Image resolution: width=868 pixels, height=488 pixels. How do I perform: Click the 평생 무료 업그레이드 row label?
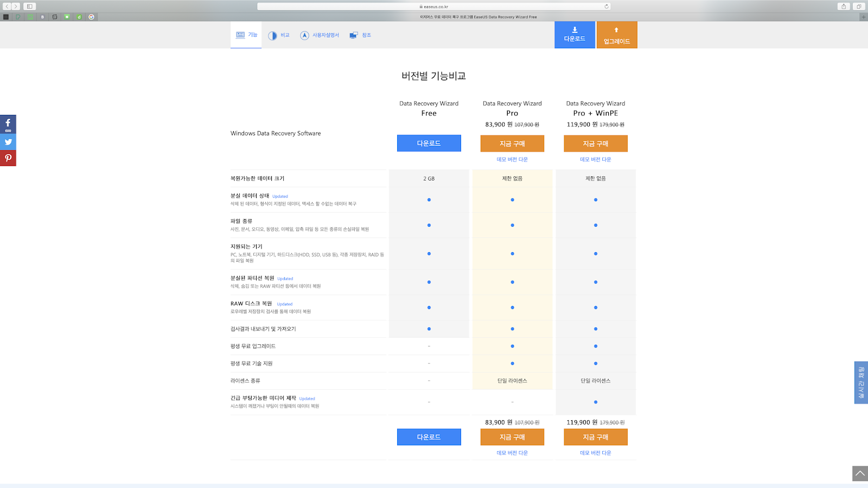(x=253, y=346)
